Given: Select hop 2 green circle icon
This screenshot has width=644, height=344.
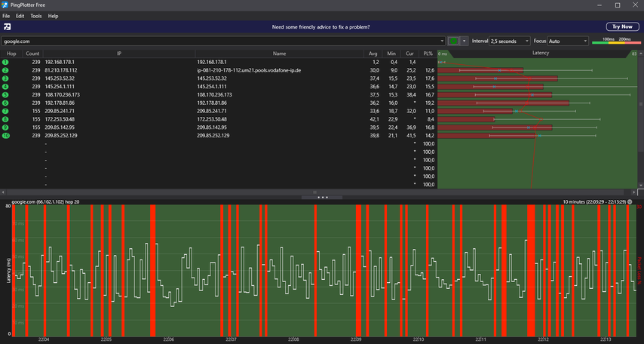Looking at the screenshot, I should click(5, 70).
